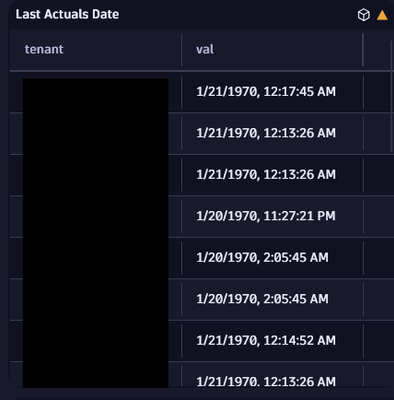Click divider right of val header
Image resolution: width=394 pixels, height=400 pixels.
[363, 50]
